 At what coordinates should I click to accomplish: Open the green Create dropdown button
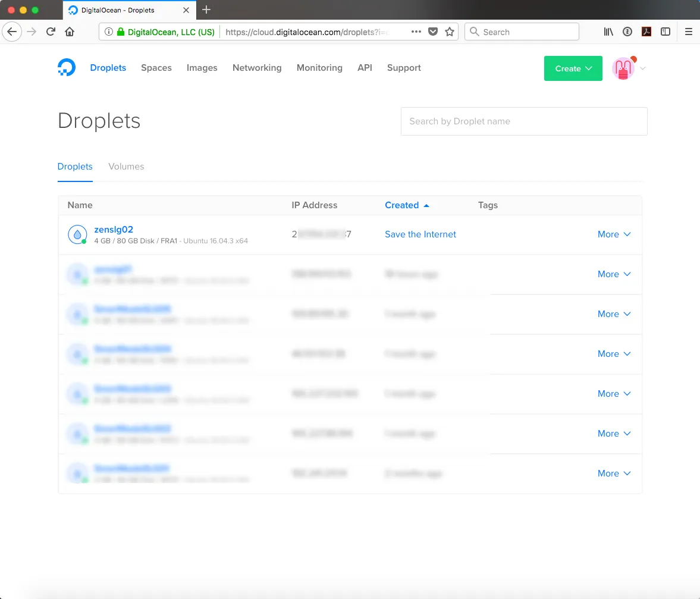point(573,68)
